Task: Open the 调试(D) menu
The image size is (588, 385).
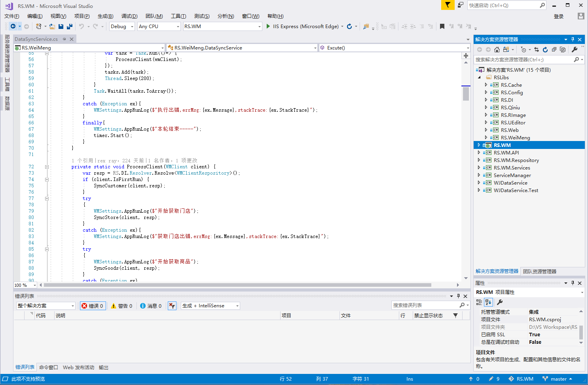Action: 129,16
